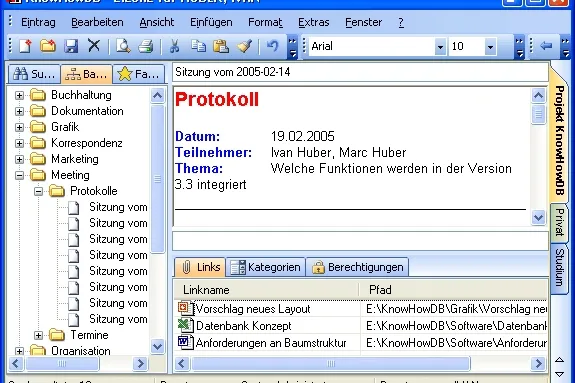Undo with the curved arrow icon

272,46
